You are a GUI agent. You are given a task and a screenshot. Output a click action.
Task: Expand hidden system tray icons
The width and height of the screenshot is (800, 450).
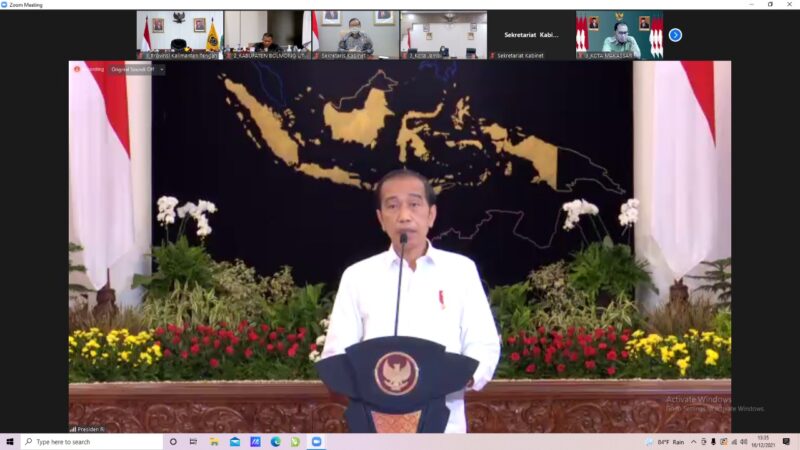point(693,441)
